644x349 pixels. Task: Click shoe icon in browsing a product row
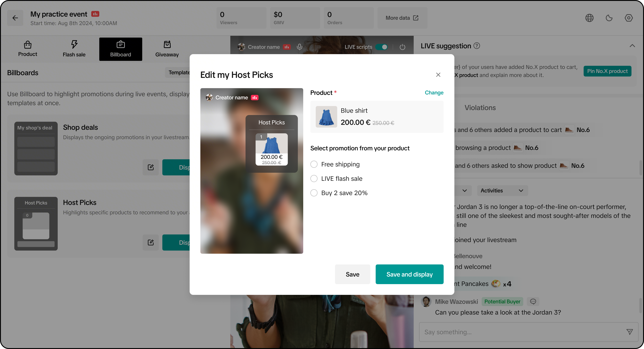[x=518, y=148]
